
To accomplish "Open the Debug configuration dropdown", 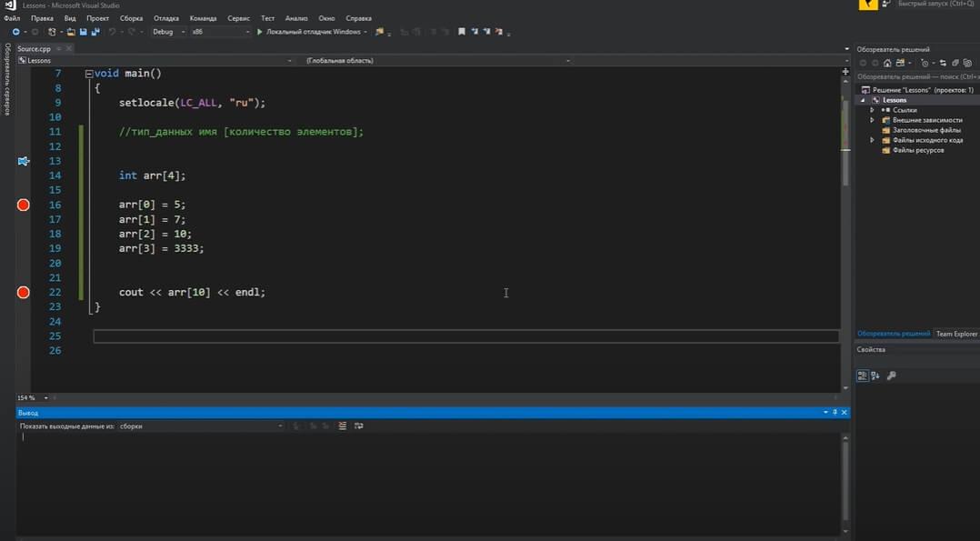I will pos(169,32).
